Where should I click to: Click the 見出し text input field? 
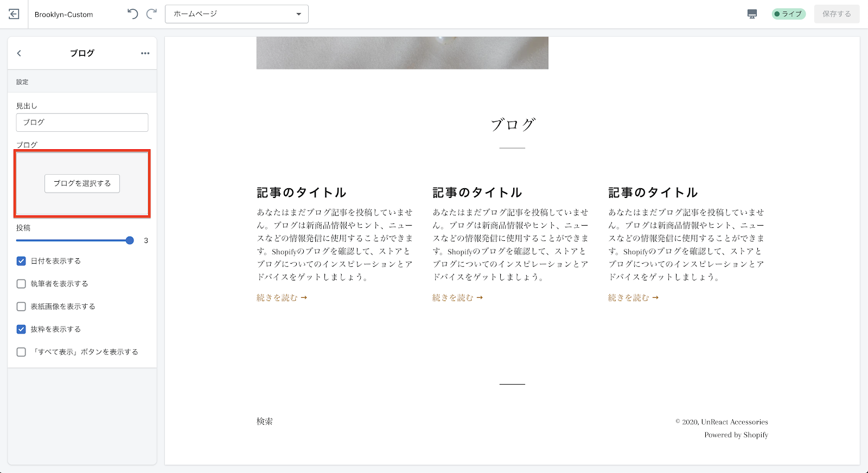pos(82,123)
